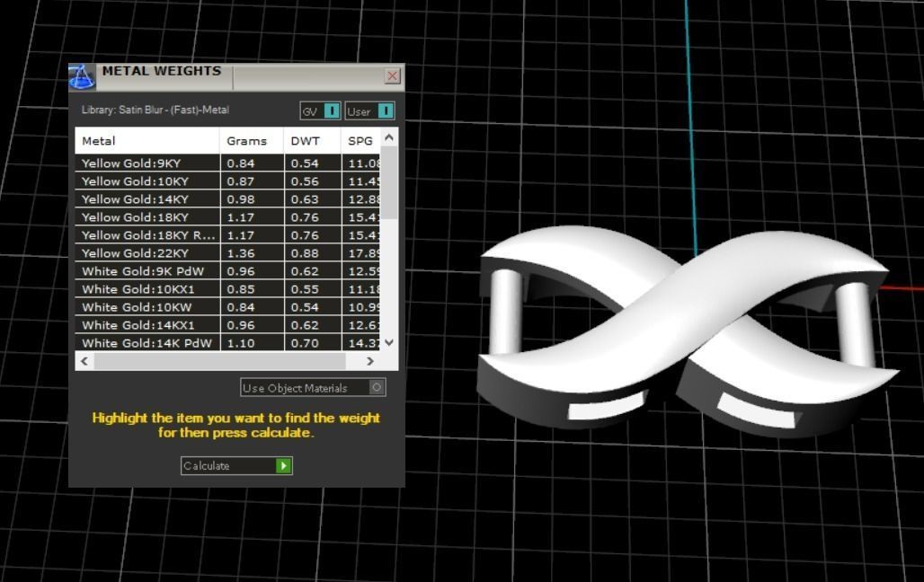Select the White Gold:10KX1 row
This screenshot has width=924, height=582.
(x=228, y=288)
